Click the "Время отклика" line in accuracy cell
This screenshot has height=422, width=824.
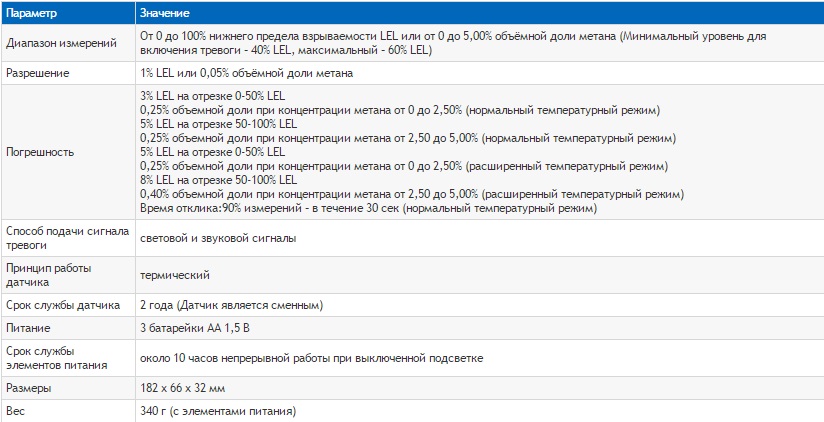tap(368, 209)
